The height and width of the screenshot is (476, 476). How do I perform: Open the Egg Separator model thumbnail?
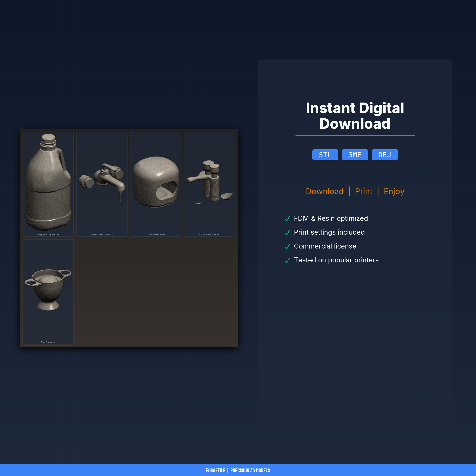48,292
